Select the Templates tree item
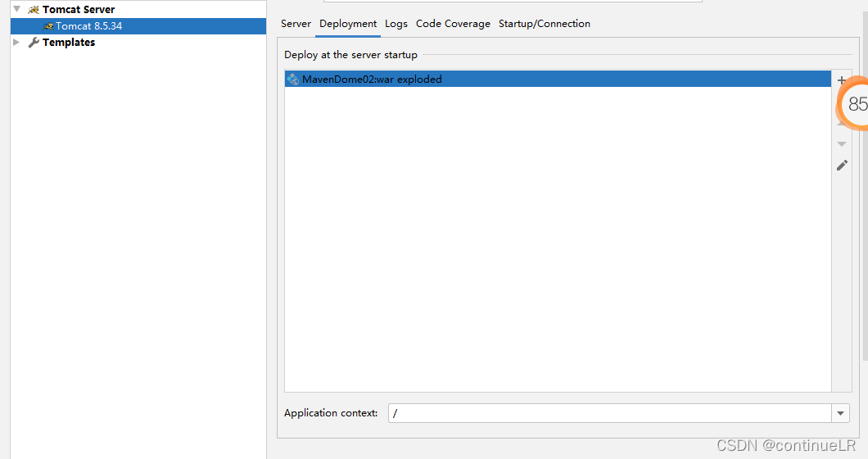Viewport: 868px width, 459px height. click(69, 42)
